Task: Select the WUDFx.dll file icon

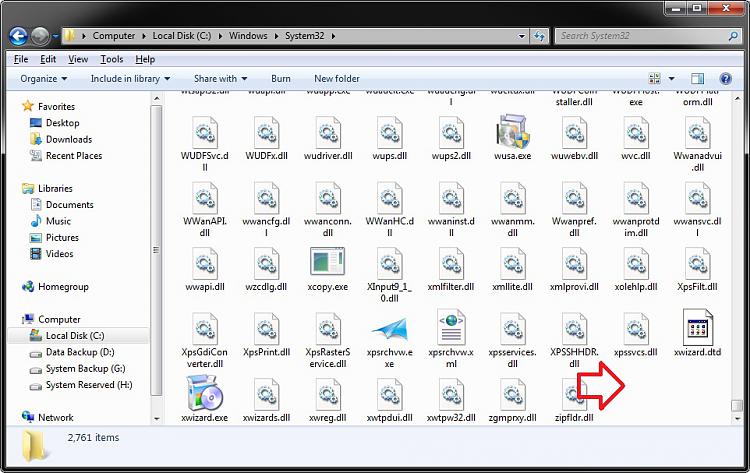Action: pyautogui.click(x=266, y=132)
